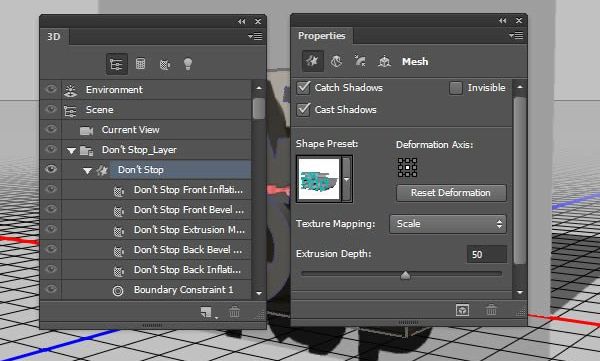The height and width of the screenshot is (361, 600).
Task: Select Don't Stop Front Inflation material
Action: (x=188, y=190)
